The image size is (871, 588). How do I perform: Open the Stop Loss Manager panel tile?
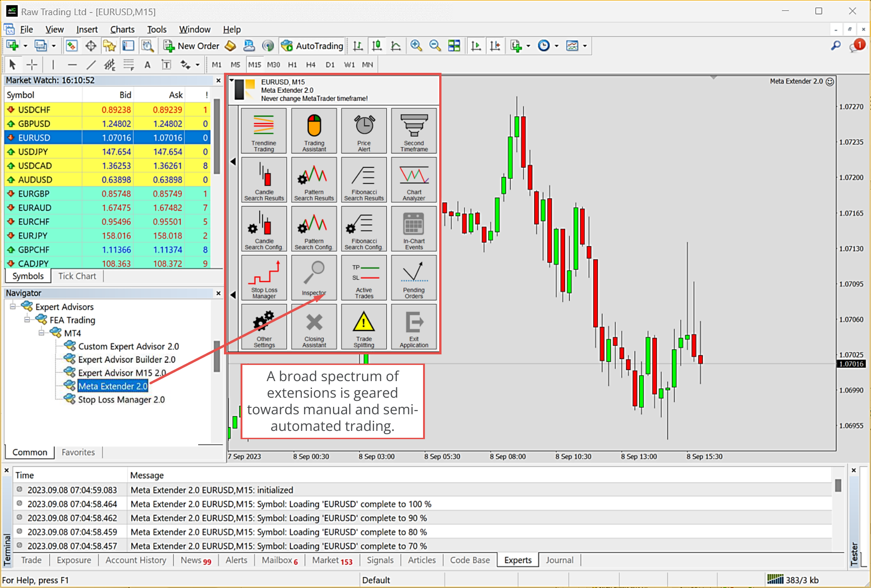(x=264, y=278)
